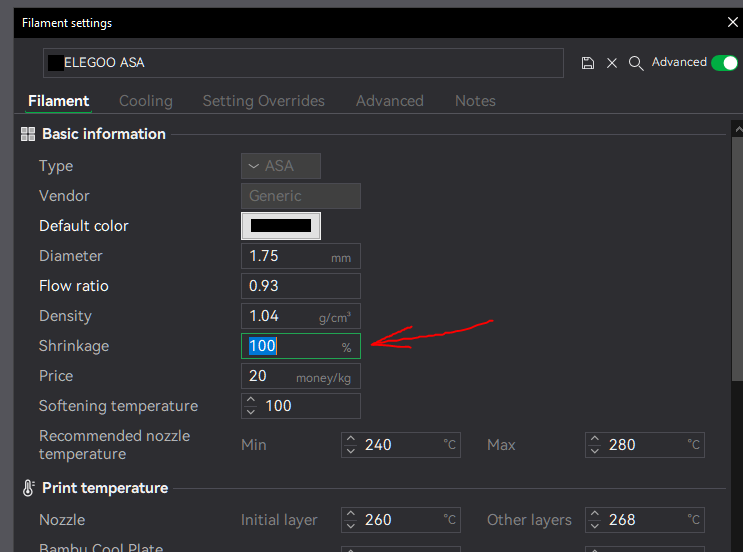Click the Default color label

pos(83,226)
